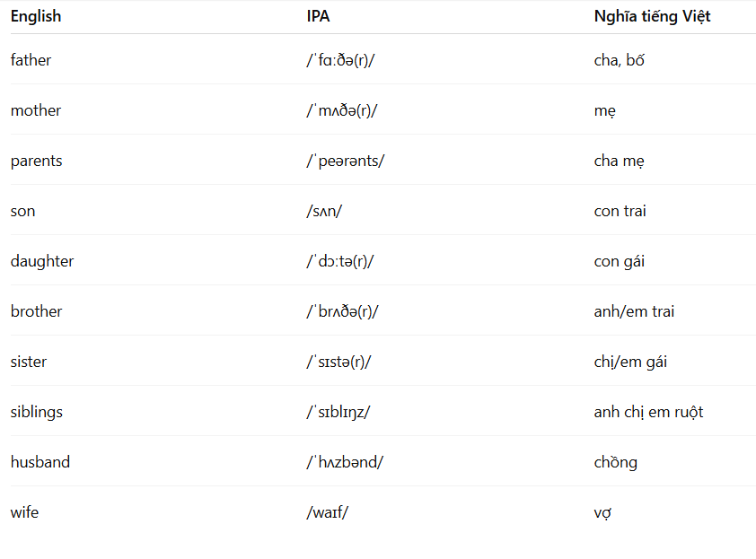Select the word 'daughter' in the table
Screen dimensions: 756x559
coord(42,261)
